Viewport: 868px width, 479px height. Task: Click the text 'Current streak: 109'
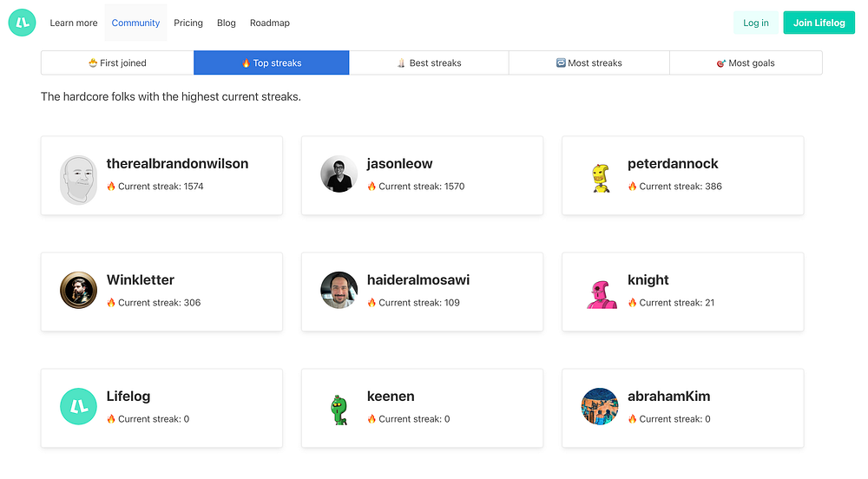[419, 303]
